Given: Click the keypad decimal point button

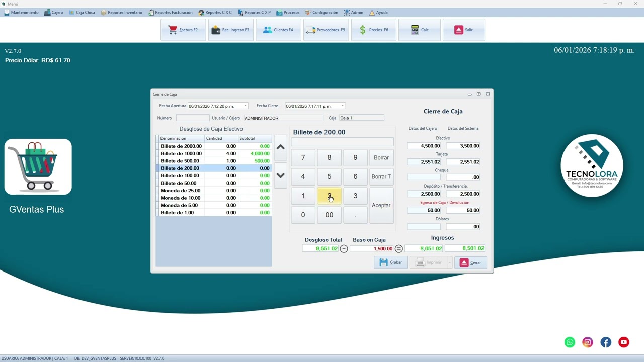Looking at the screenshot, I should click(355, 215).
